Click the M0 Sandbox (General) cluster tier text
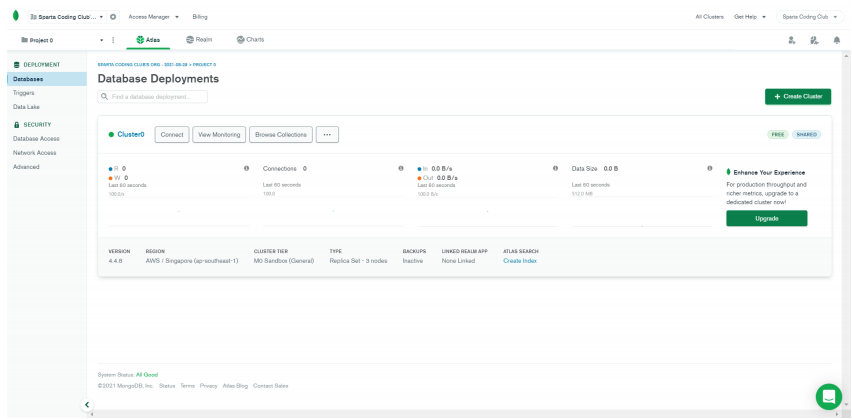Viewport: 852px width, 419px height. pos(284,261)
